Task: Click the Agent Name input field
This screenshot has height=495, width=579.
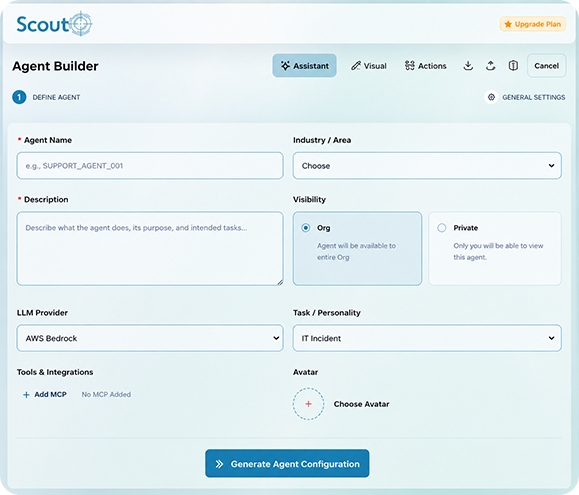Action: coord(150,166)
